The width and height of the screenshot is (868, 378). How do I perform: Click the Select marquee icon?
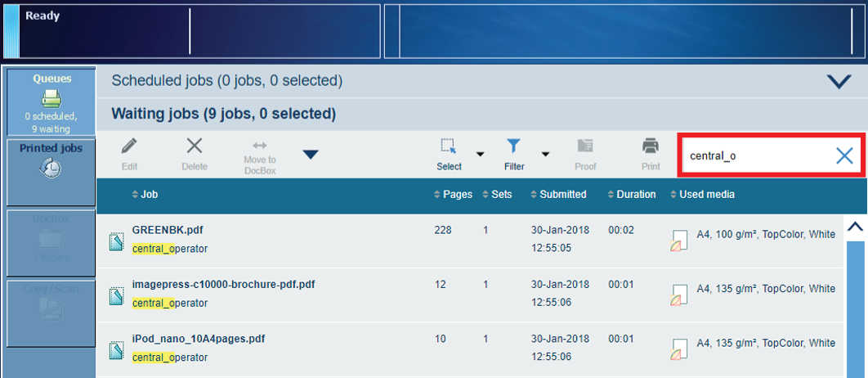coord(449,146)
